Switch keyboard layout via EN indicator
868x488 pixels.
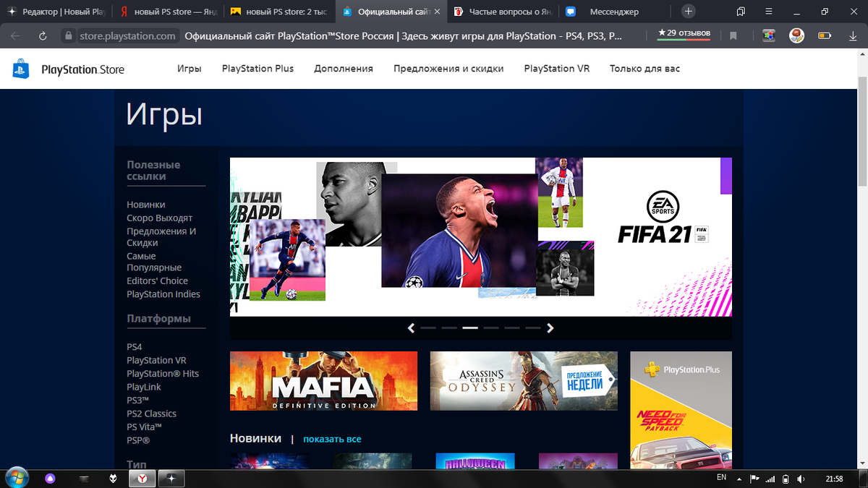[x=720, y=478]
